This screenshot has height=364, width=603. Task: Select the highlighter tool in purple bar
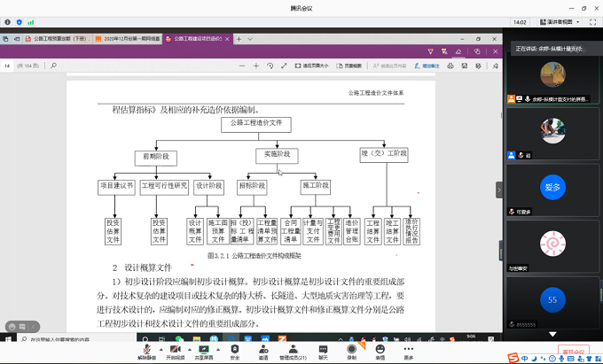point(444,51)
